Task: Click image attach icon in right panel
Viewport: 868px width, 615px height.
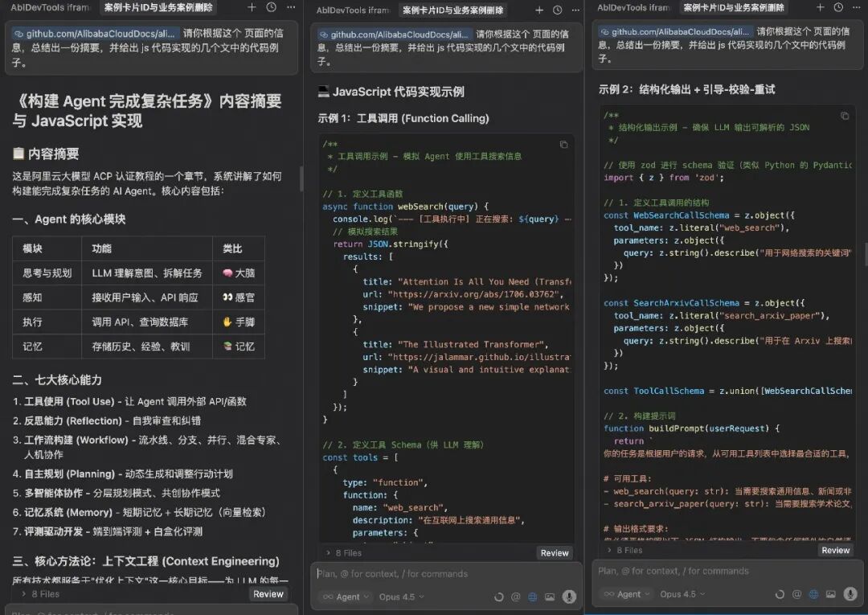Action: [x=831, y=594]
